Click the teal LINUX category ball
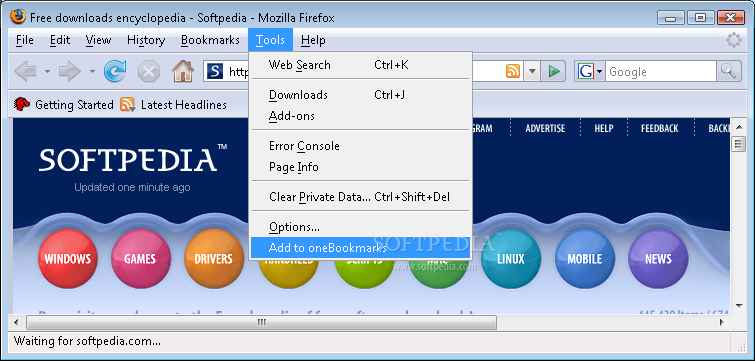The height and width of the screenshot is (361, 755). point(510,258)
